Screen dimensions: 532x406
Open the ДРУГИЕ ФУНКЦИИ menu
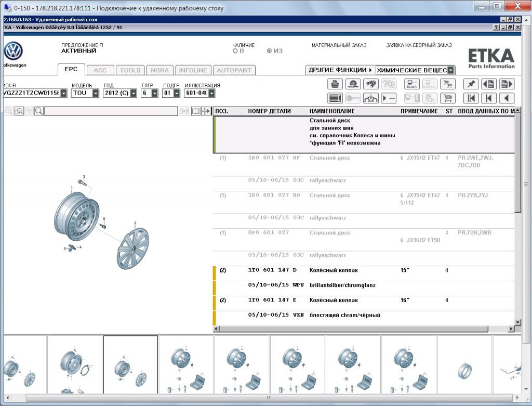(340, 70)
